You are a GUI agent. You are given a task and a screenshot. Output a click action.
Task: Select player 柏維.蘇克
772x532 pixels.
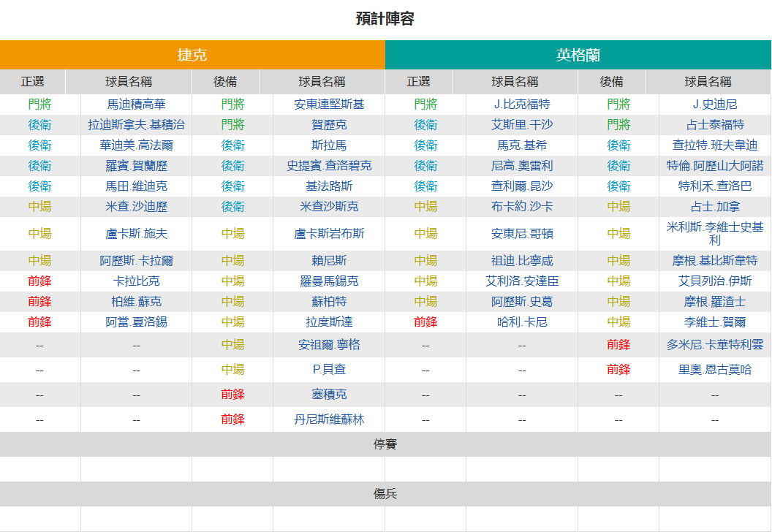[x=137, y=302]
